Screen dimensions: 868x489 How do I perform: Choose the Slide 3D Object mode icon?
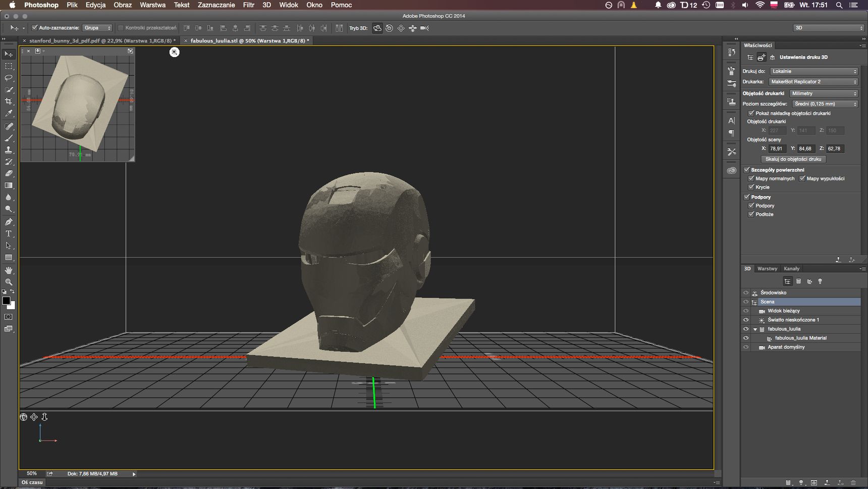point(413,28)
